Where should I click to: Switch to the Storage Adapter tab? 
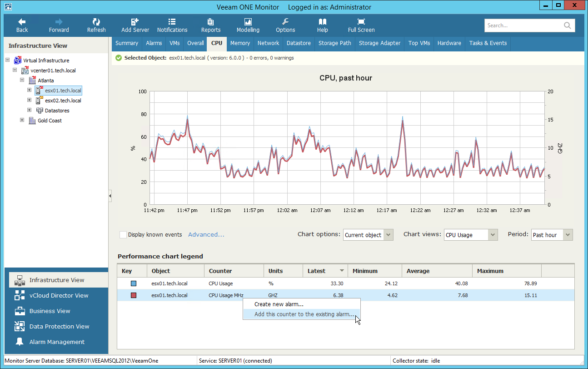380,43
